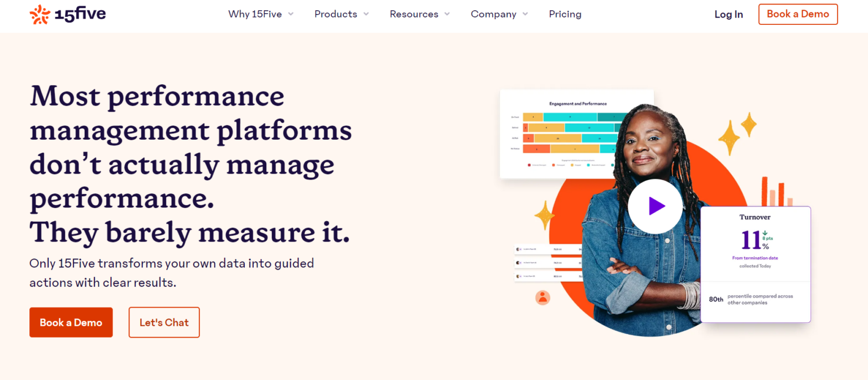Click the filled orange Book a Demo button

coord(71,322)
